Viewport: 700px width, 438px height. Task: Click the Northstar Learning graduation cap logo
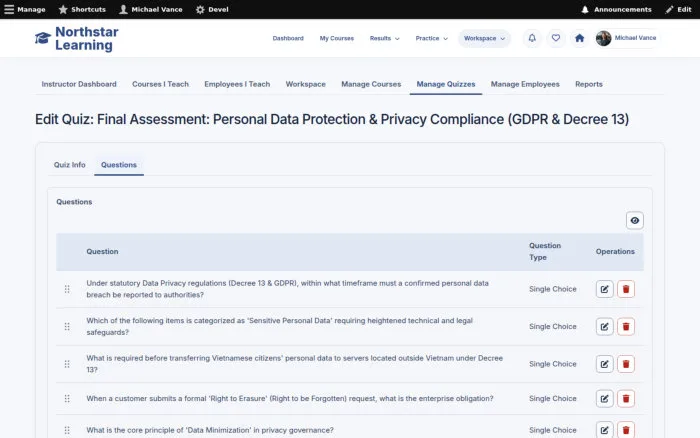(x=43, y=38)
